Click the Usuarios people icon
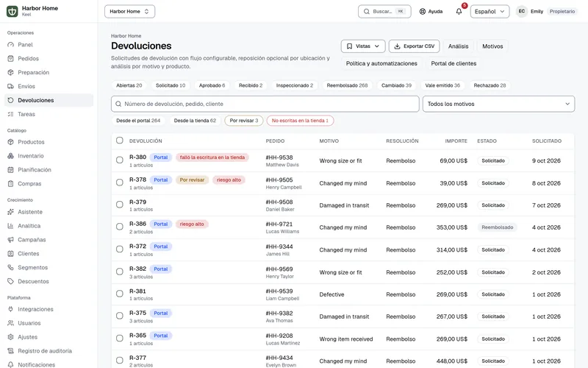Image resolution: width=588 pixels, height=368 pixels. [x=10, y=323]
